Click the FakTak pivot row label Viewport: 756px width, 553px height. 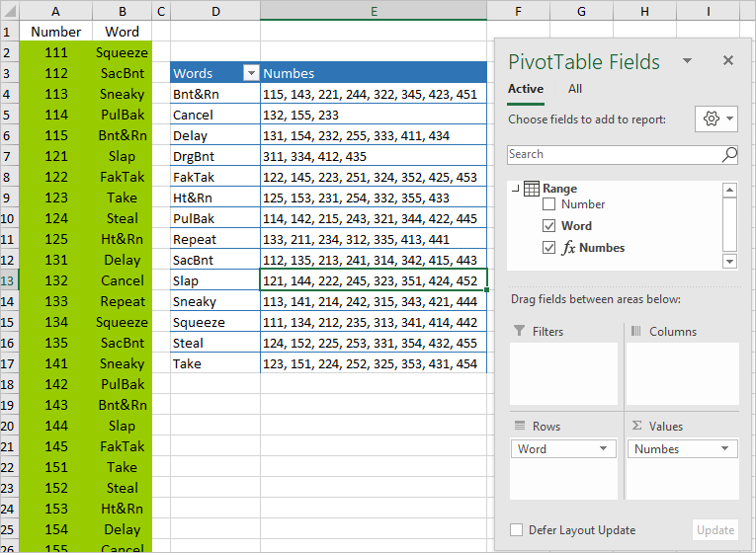point(215,177)
